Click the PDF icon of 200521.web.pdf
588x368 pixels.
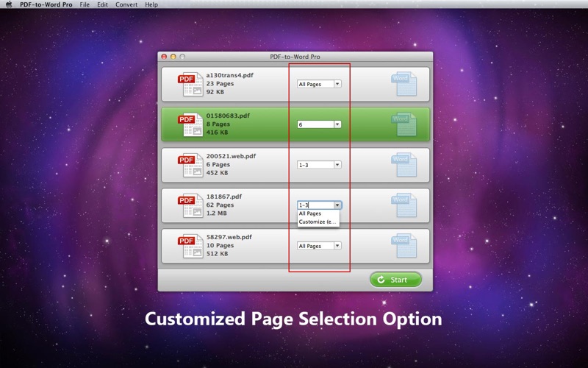pyautogui.click(x=190, y=165)
